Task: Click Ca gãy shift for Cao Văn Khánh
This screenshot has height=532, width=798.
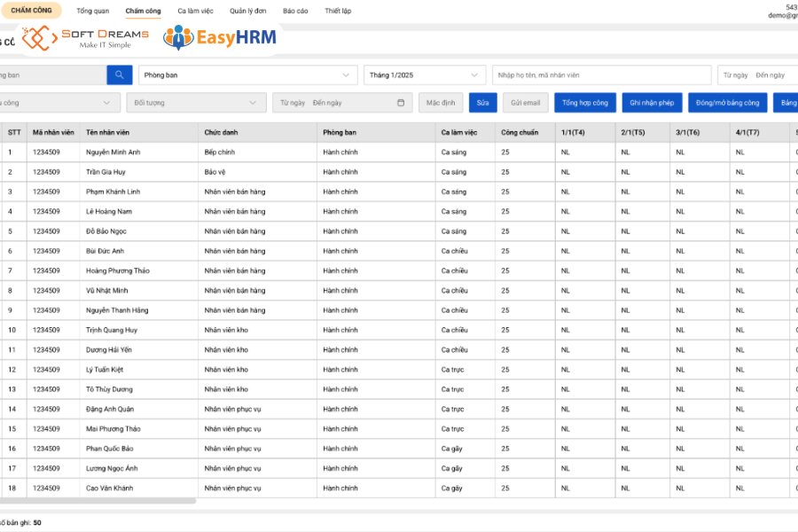Action: [451, 489]
